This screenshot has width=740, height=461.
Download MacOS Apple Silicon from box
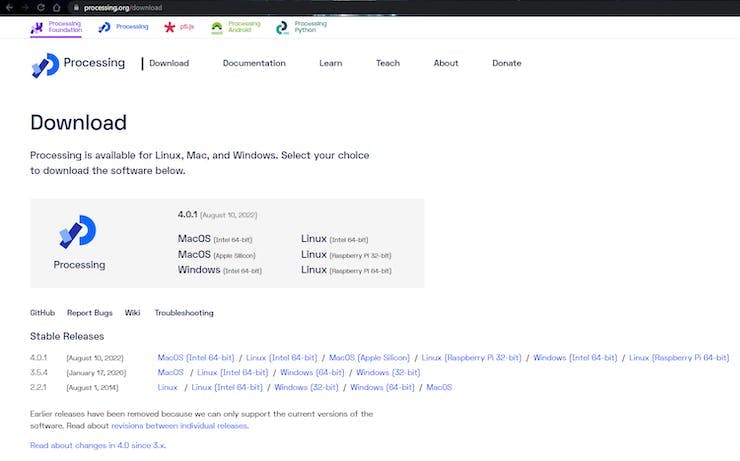point(216,254)
